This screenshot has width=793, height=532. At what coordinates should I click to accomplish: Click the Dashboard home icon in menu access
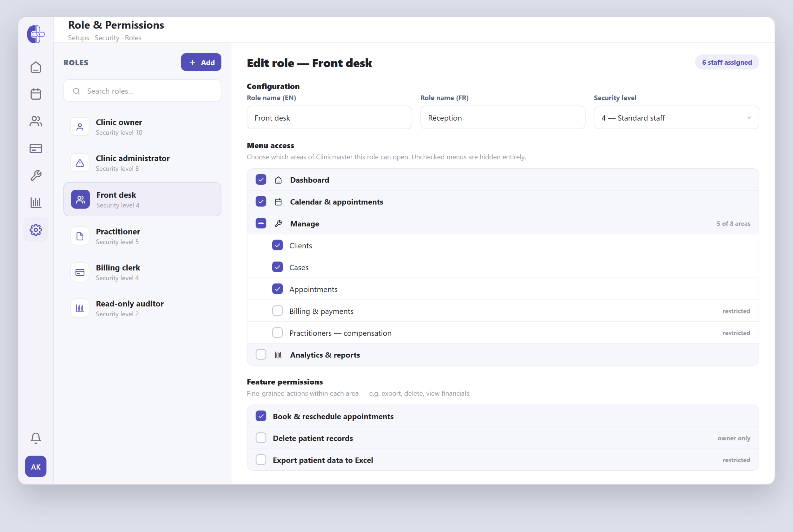(x=278, y=180)
